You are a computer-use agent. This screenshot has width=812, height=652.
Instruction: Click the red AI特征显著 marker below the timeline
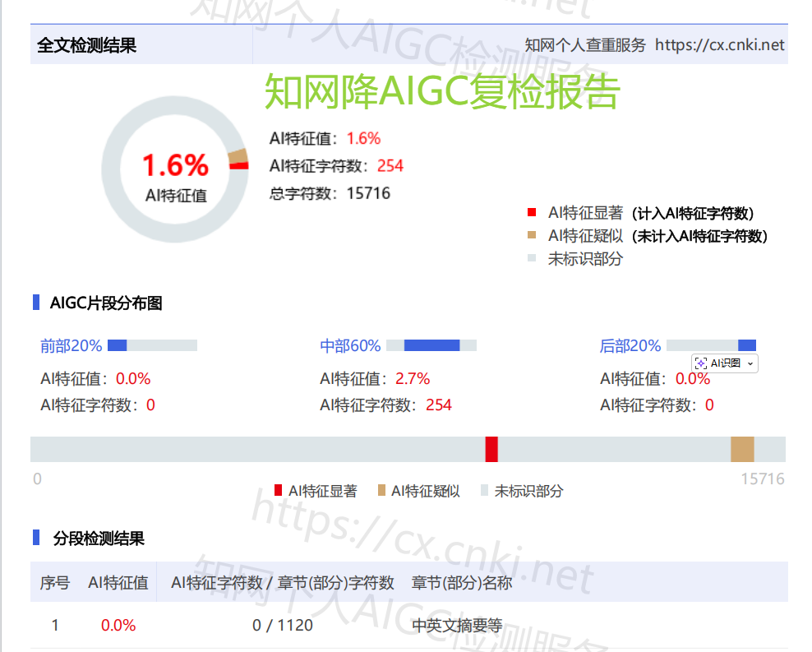coord(278,491)
